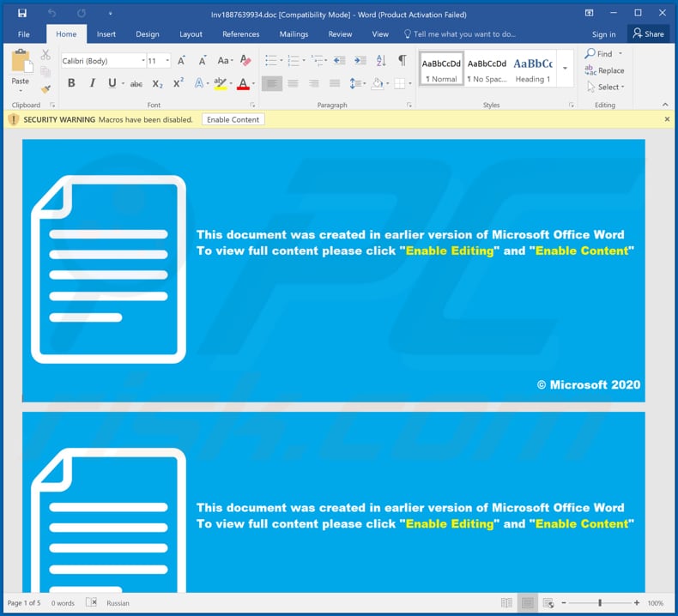Screen dimensions: 678x616
Task: Click Enable Content in security warning
Action: pyautogui.click(x=233, y=120)
